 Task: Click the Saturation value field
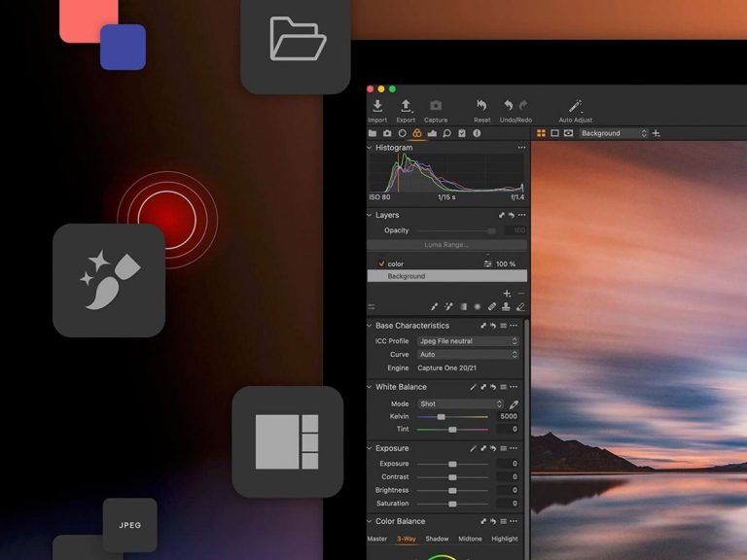(508, 504)
